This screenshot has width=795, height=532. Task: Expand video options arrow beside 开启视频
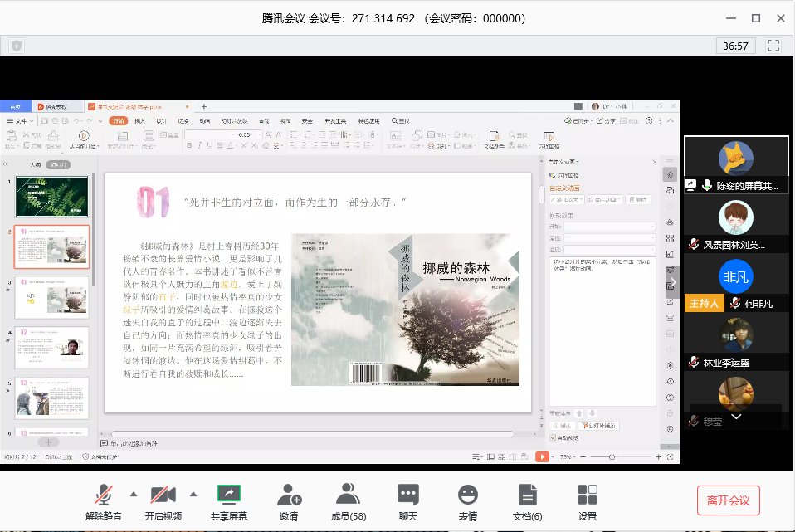pos(193,494)
